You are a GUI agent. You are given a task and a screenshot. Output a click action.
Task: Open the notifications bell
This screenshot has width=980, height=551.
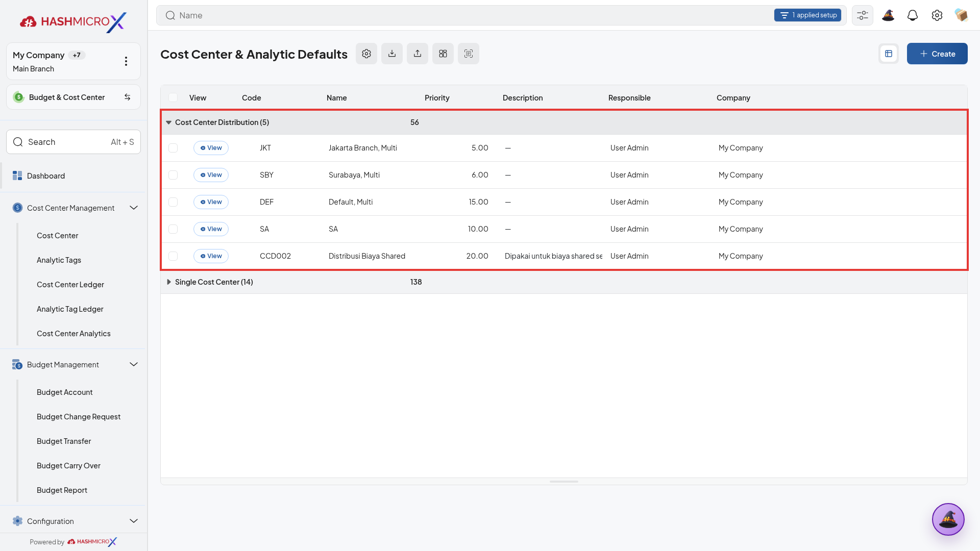(x=913, y=15)
